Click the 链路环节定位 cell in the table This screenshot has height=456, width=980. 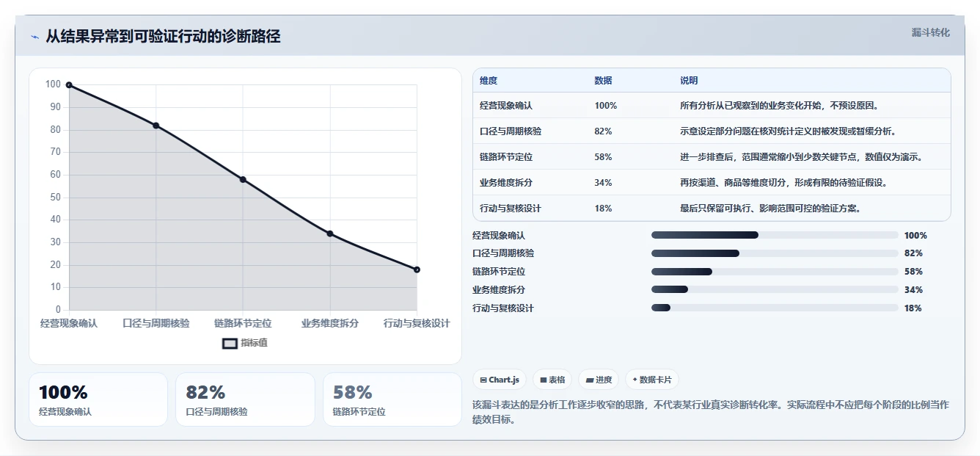click(x=506, y=157)
